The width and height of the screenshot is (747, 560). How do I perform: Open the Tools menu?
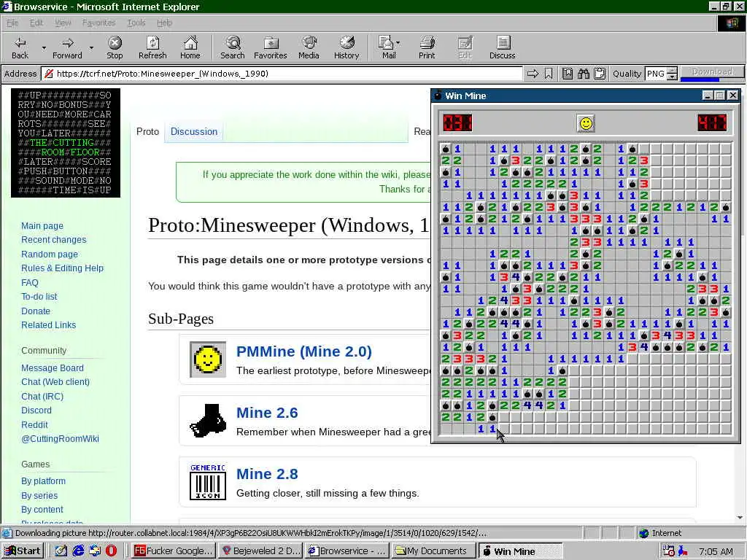tap(136, 23)
